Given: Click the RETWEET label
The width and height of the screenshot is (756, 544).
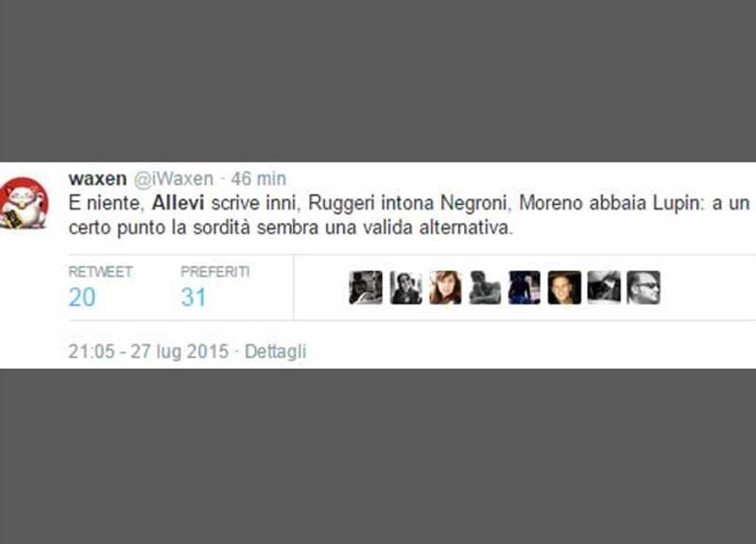Looking at the screenshot, I should pos(100,272).
